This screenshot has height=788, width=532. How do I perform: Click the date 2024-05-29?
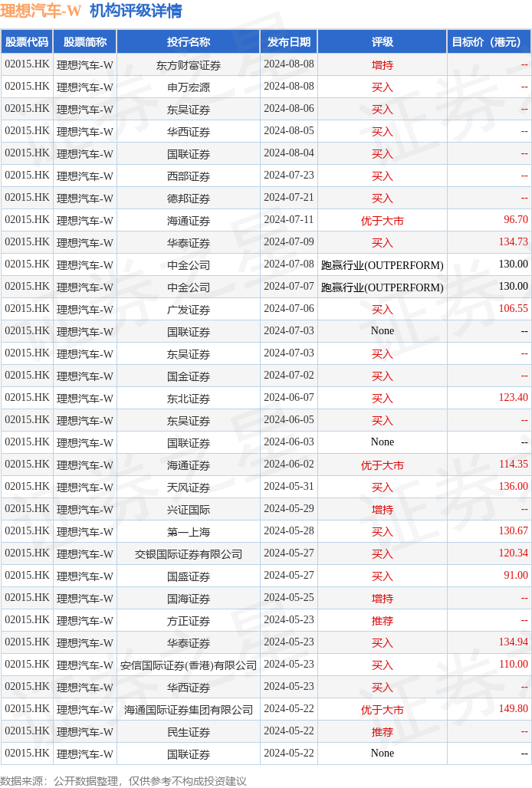click(289, 508)
